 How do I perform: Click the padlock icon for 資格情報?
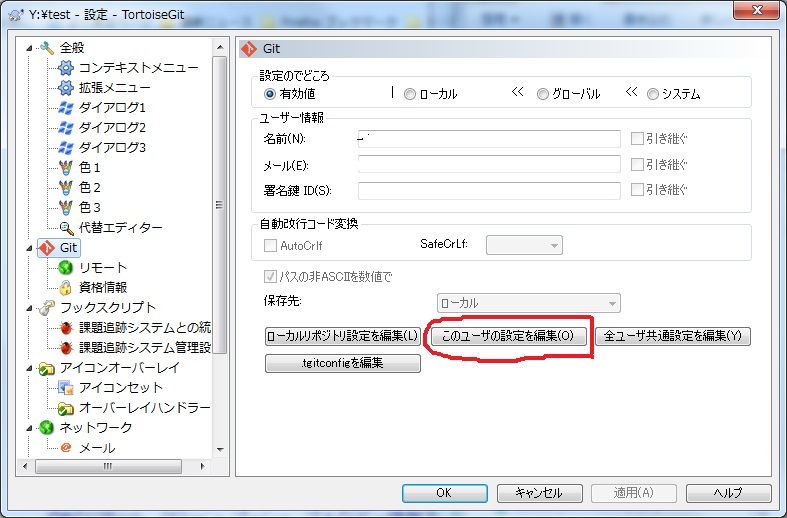(66, 288)
